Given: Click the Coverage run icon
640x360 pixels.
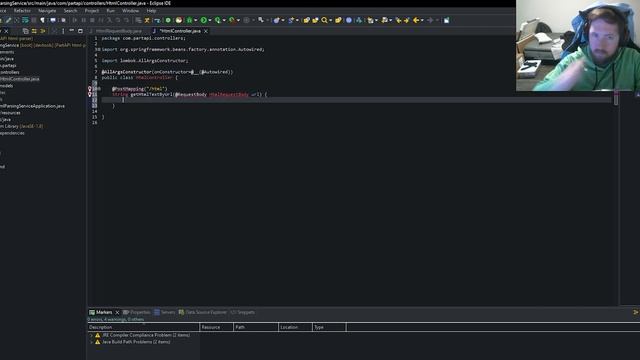Looking at the screenshot, I should pos(218,20).
